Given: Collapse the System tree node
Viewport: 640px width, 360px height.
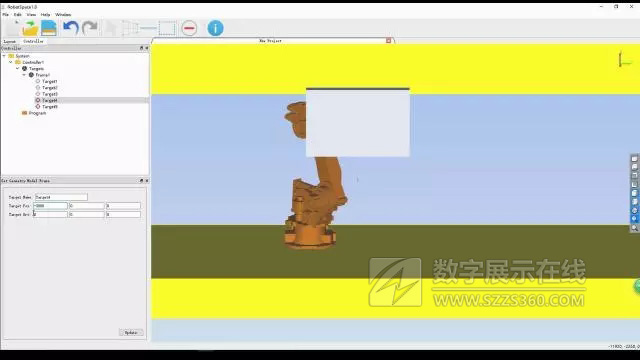Looking at the screenshot, I should 4,56.
